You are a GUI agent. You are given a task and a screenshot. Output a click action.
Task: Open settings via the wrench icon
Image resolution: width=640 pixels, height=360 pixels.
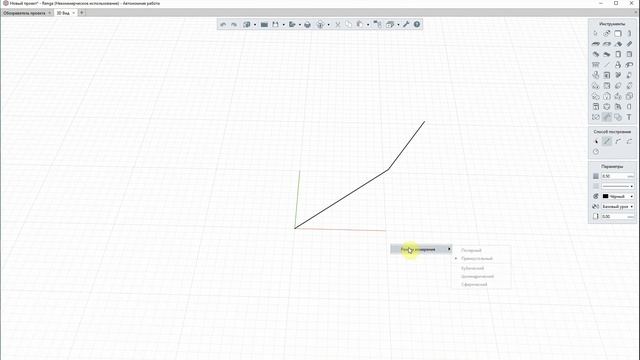[x=406, y=24]
